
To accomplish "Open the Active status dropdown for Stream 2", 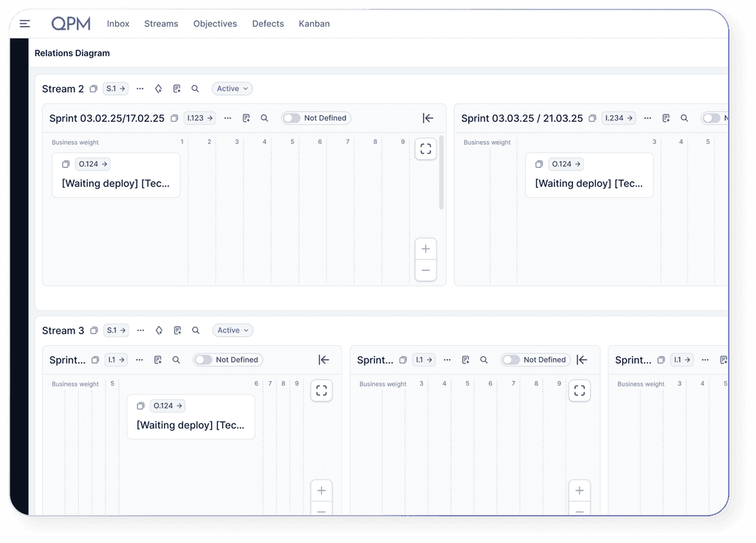I will pyautogui.click(x=232, y=89).
